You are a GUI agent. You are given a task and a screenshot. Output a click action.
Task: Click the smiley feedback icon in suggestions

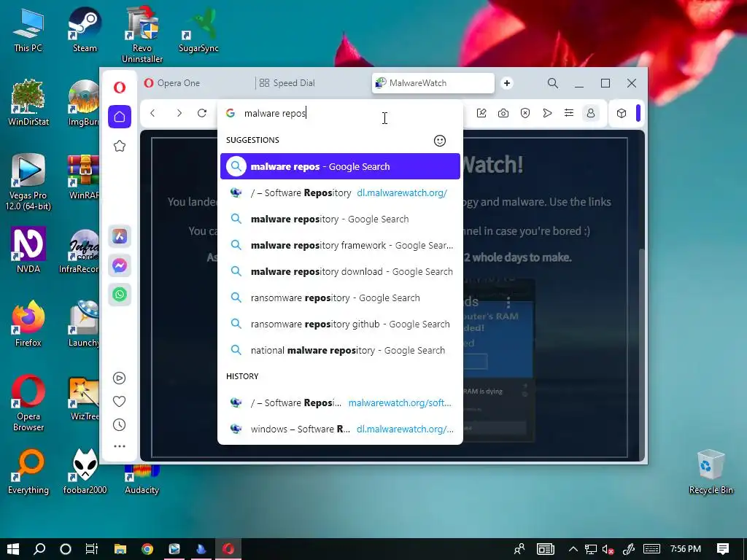tap(440, 141)
